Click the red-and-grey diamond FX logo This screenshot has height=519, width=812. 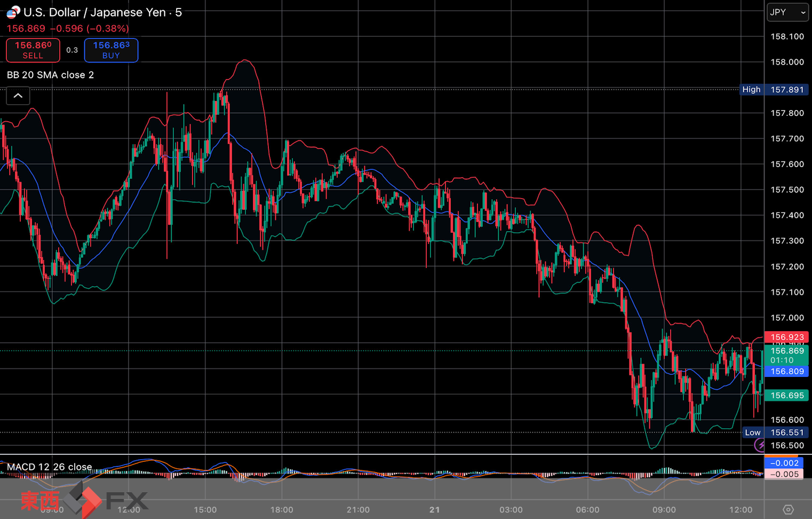[x=82, y=500]
